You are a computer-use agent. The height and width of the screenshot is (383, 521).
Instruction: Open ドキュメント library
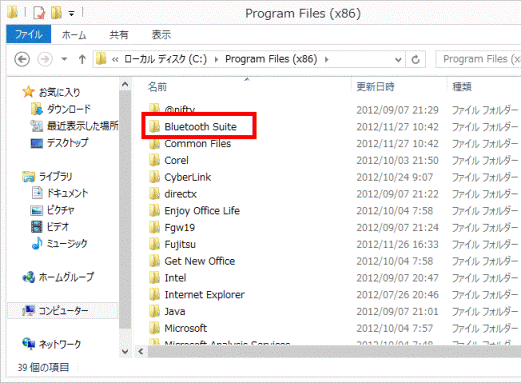click(67, 193)
